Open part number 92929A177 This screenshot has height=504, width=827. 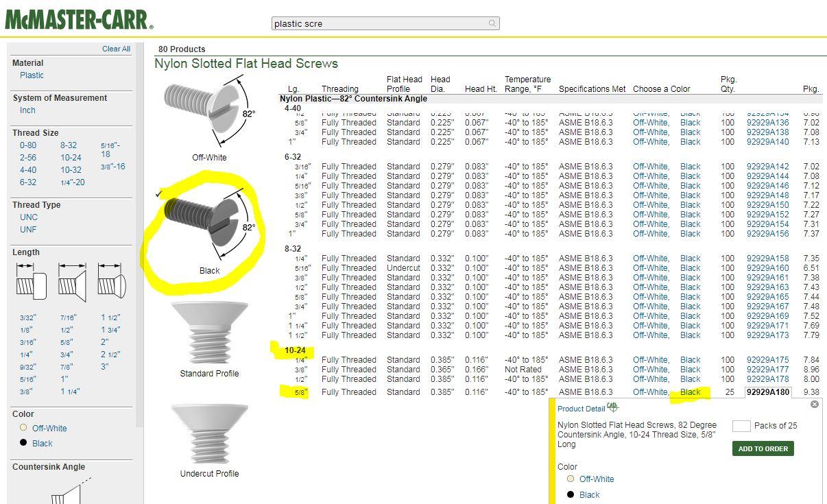click(x=767, y=370)
